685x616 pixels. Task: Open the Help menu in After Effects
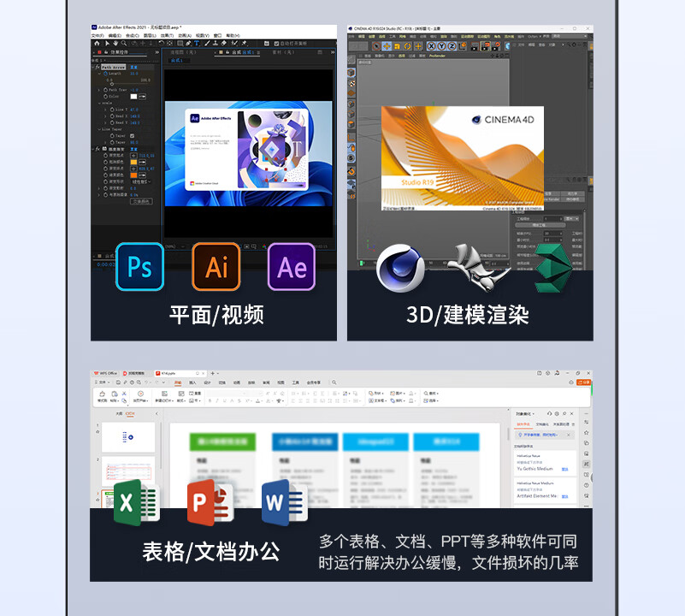233,35
